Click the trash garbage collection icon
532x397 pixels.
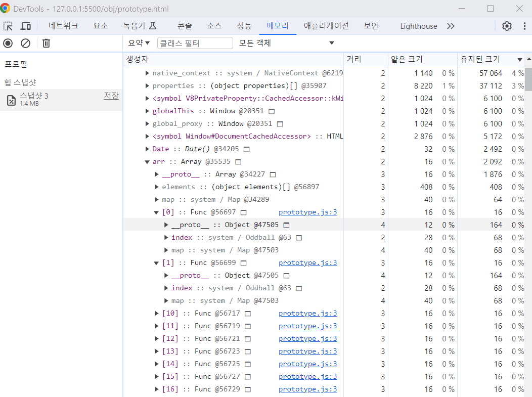point(46,43)
